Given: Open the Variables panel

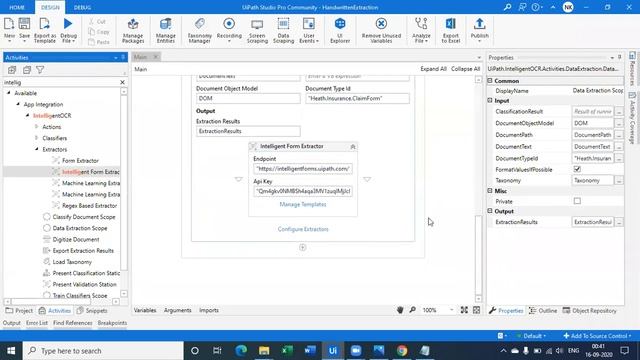Looking at the screenshot, I should [x=145, y=310].
